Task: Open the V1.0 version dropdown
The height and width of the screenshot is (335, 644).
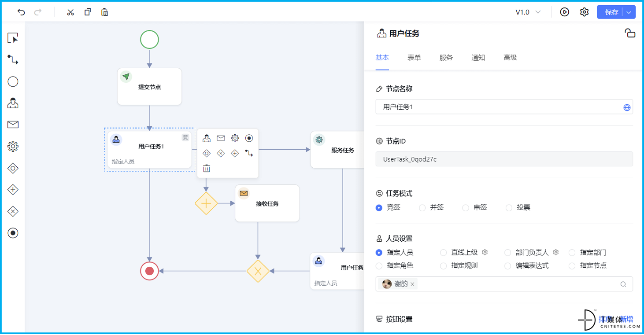Action: (x=528, y=12)
